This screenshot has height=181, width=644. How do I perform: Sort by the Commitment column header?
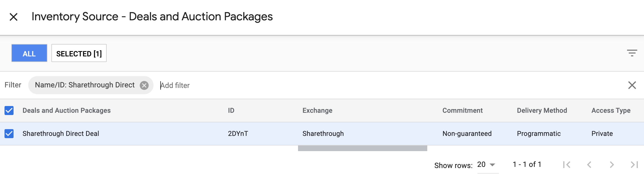pyautogui.click(x=463, y=111)
